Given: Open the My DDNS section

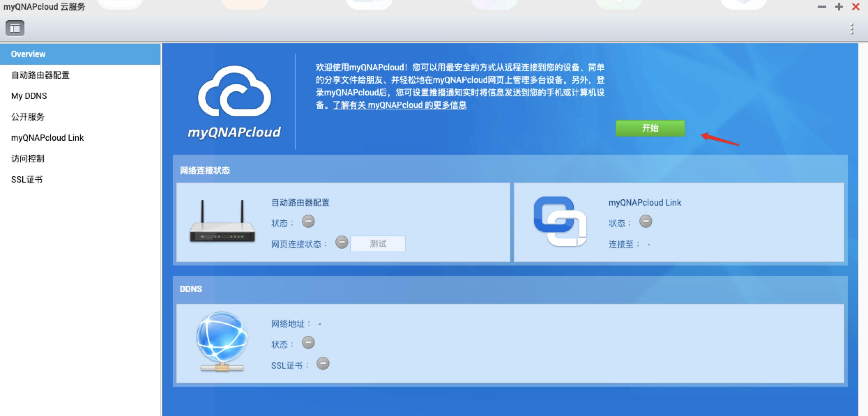Looking at the screenshot, I should click(29, 96).
